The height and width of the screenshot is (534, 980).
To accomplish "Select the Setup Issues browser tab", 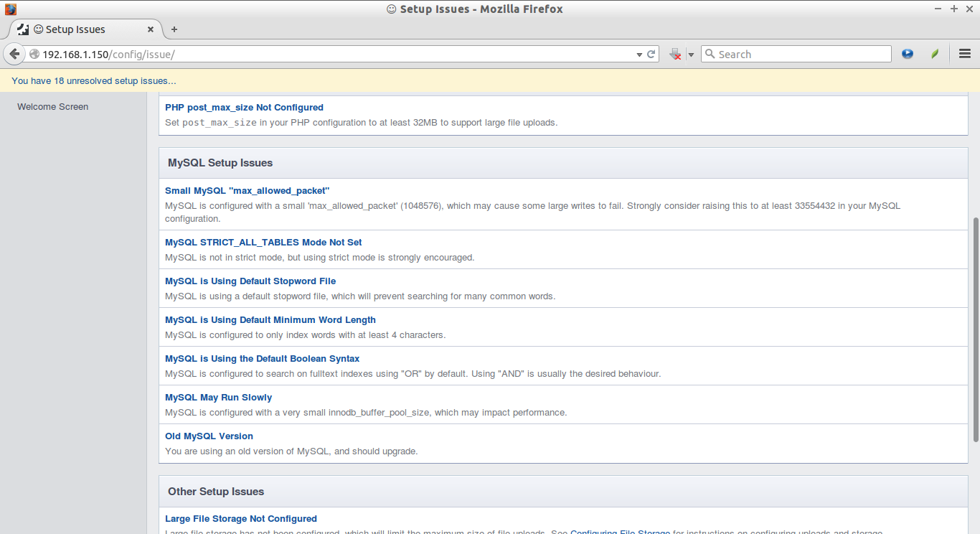I will pos(86,29).
